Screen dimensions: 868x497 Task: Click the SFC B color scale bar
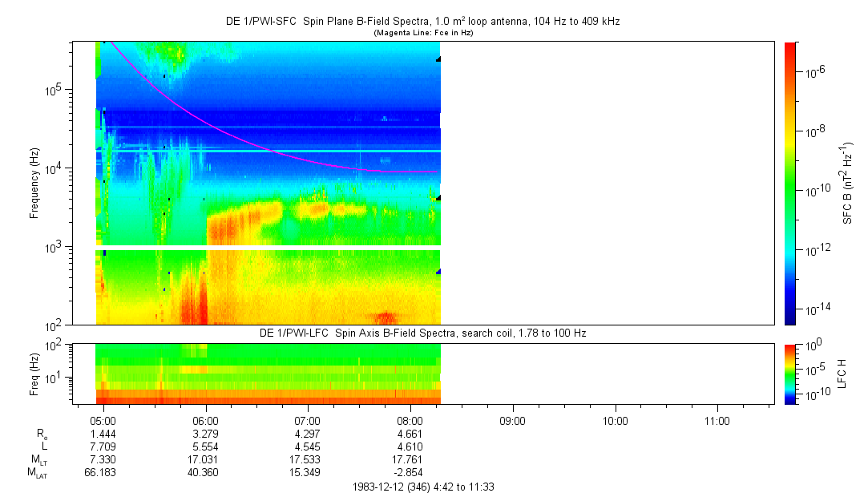pos(789,183)
